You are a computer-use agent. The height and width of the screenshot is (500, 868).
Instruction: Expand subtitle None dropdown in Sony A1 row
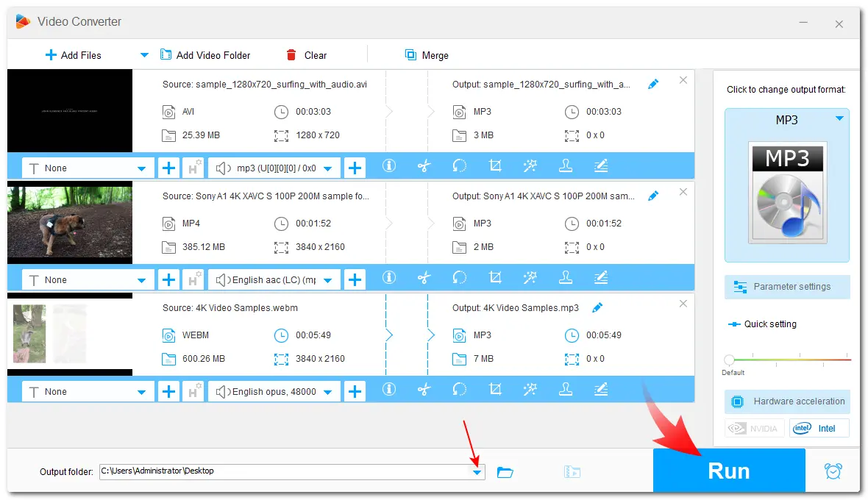tap(142, 280)
